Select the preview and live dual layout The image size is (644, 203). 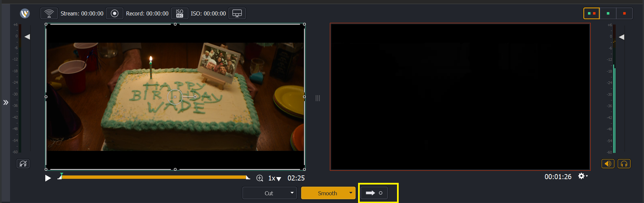[591, 13]
